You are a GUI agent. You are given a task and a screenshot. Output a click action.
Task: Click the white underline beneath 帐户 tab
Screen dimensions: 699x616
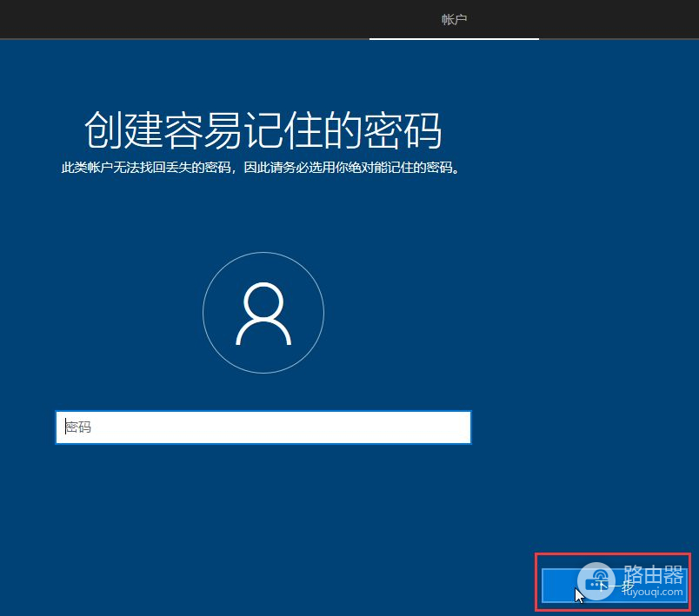coord(454,39)
